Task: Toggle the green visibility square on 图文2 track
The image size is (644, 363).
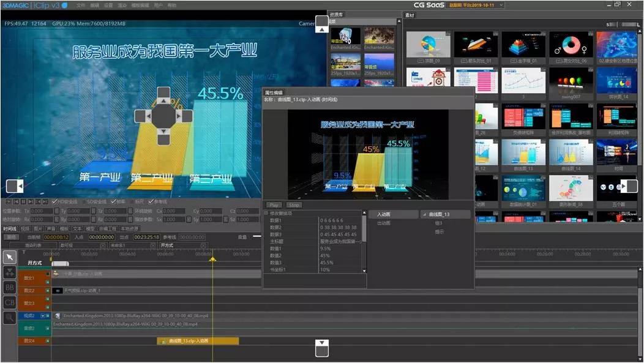Action: [x=48, y=291]
